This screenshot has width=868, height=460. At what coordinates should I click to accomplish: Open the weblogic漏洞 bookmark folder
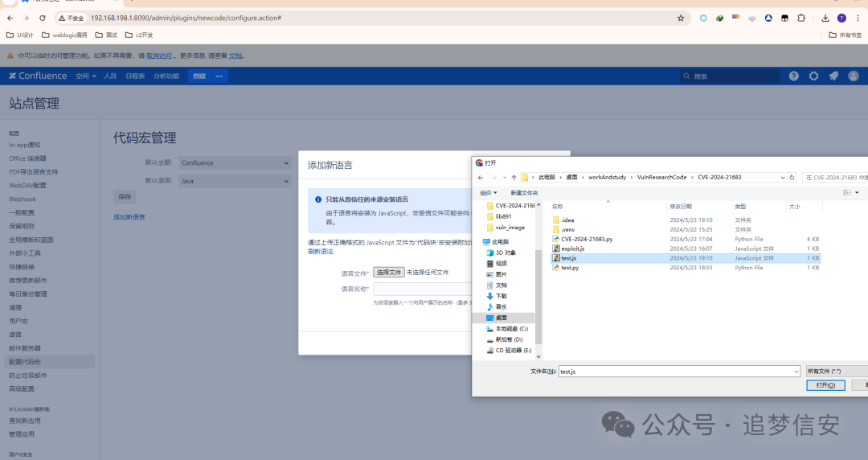64,35
